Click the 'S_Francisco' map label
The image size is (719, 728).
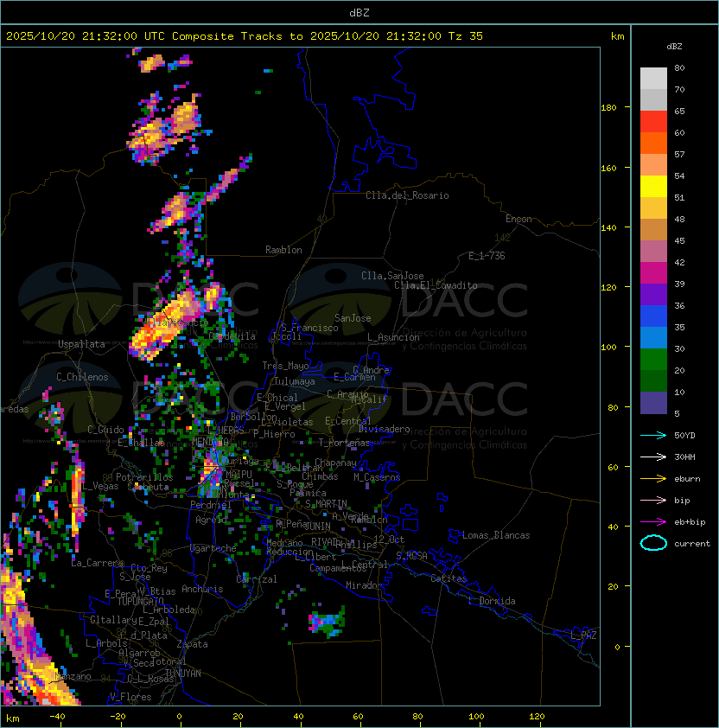(309, 329)
